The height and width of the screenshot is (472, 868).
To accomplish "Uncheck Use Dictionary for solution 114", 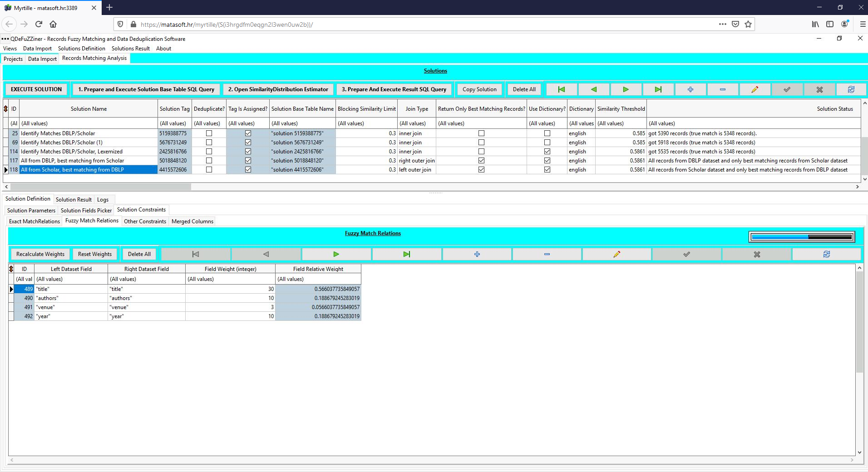I will (x=547, y=152).
